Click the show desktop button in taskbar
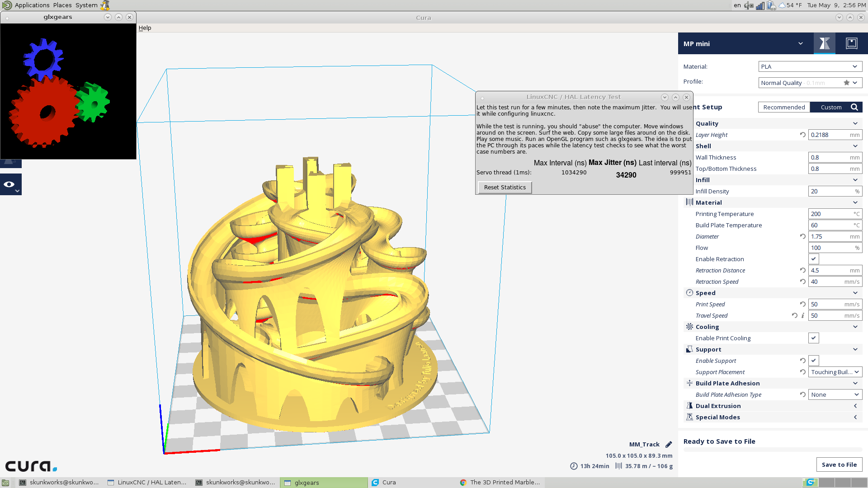This screenshot has height=488, width=868. click(x=5, y=483)
